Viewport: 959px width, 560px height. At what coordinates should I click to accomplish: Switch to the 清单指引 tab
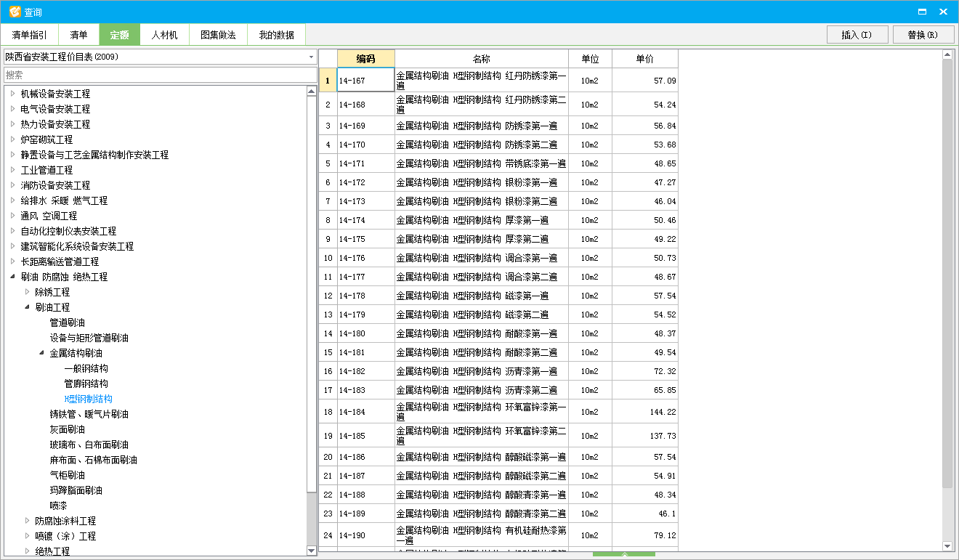(x=30, y=35)
